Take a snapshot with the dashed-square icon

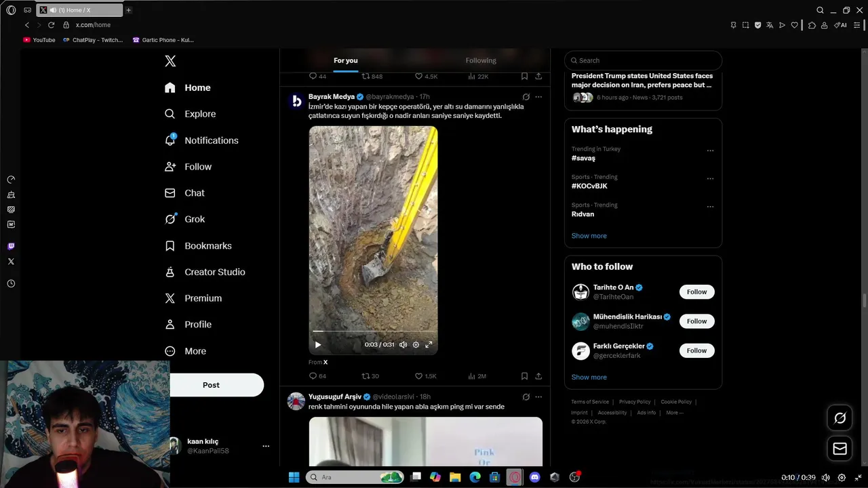(x=745, y=25)
